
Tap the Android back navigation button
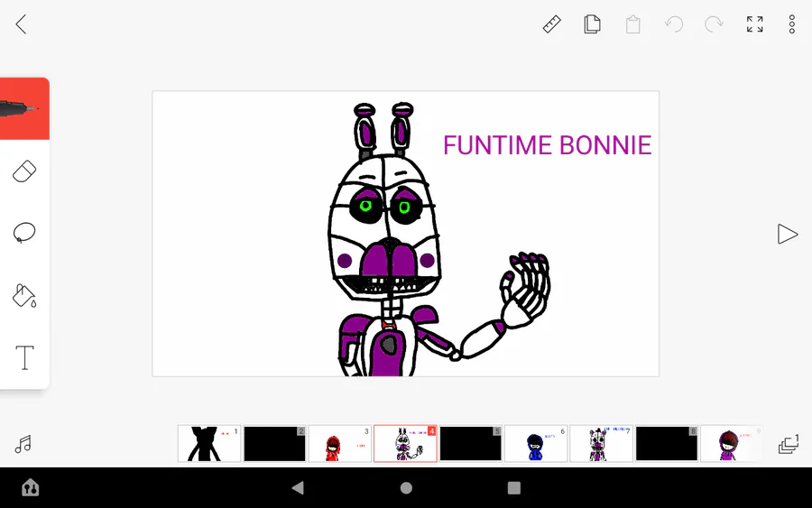pyautogui.click(x=298, y=487)
